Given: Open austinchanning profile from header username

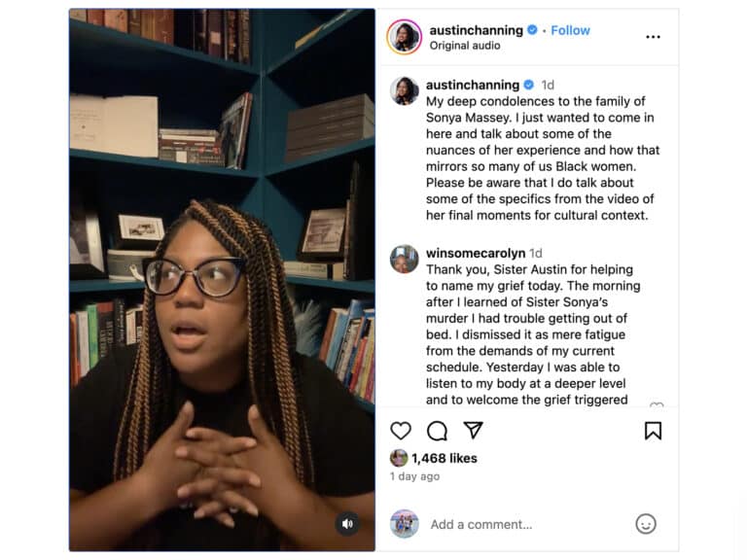Looking at the screenshot, I should pyautogui.click(x=476, y=30).
